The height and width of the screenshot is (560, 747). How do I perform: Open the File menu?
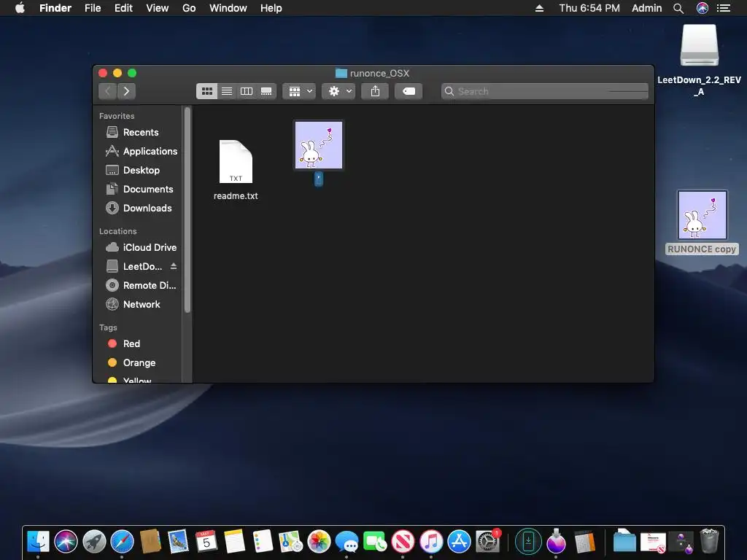click(93, 8)
